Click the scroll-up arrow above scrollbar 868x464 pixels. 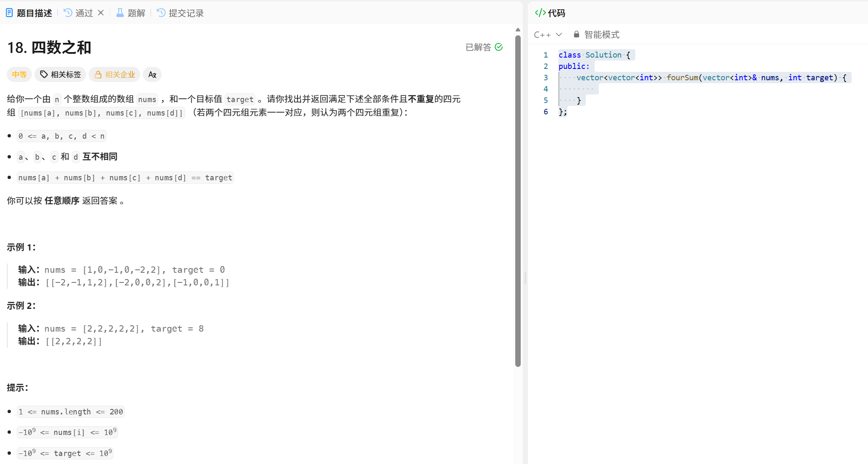518,30
